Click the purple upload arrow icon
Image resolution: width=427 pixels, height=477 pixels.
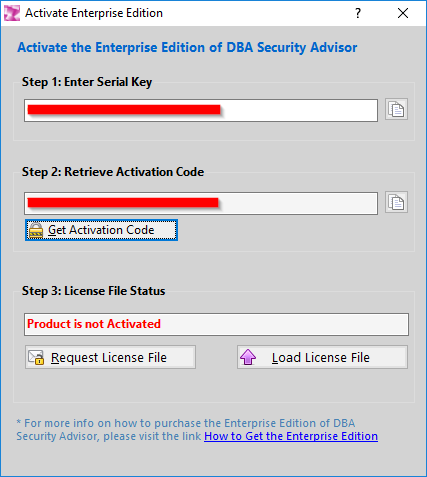tap(248, 357)
